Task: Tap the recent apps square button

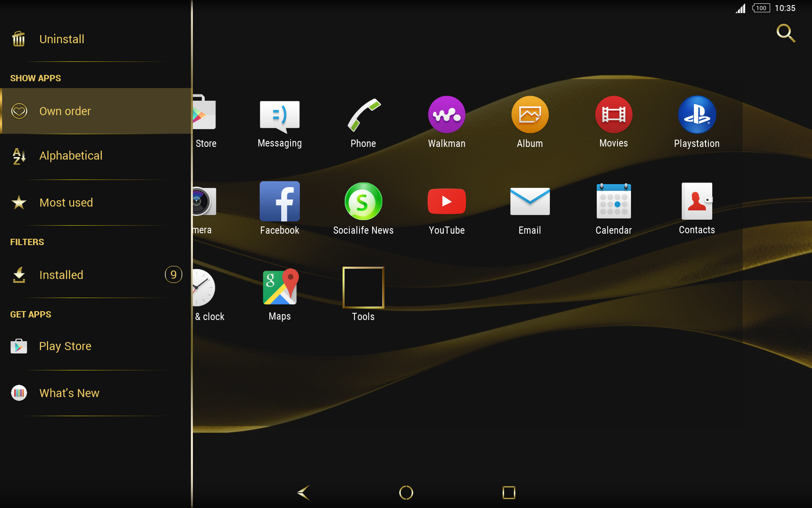Action: coord(509,492)
